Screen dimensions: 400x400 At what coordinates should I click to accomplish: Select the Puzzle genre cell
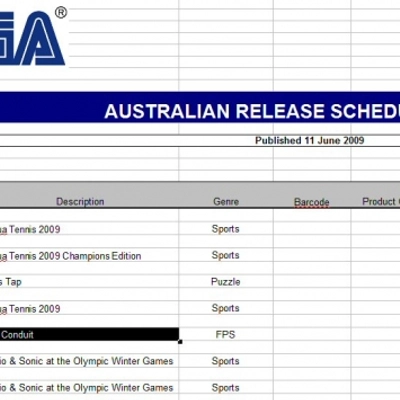tap(226, 282)
